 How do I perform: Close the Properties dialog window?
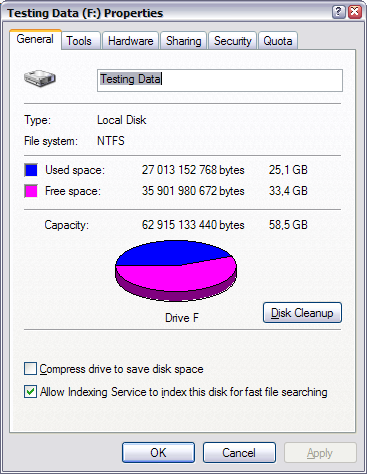click(355, 12)
